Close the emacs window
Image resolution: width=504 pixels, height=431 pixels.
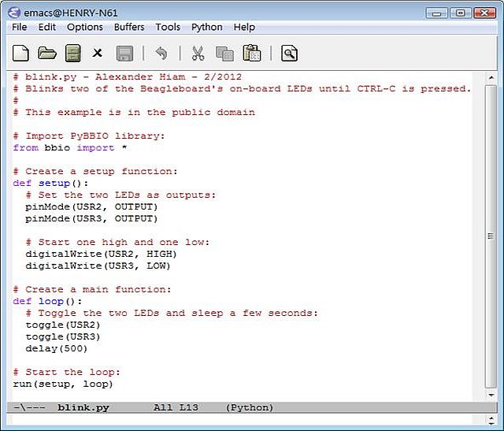(x=484, y=13)
